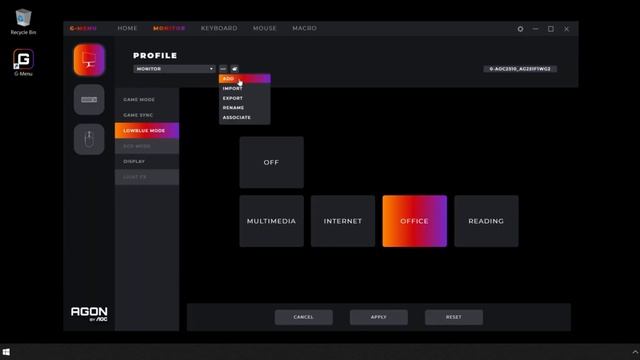The image size is (640, 360).
Task: Choose ADD in the profile menu
Action: 244,78
